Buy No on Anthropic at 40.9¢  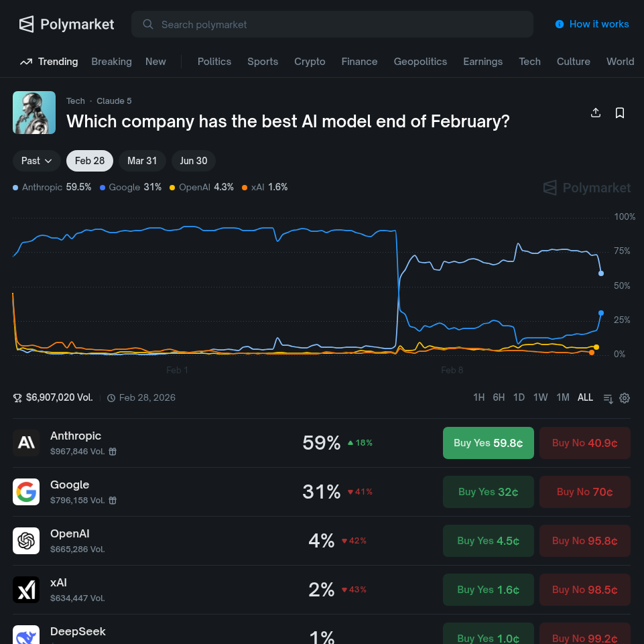[585, 443]
